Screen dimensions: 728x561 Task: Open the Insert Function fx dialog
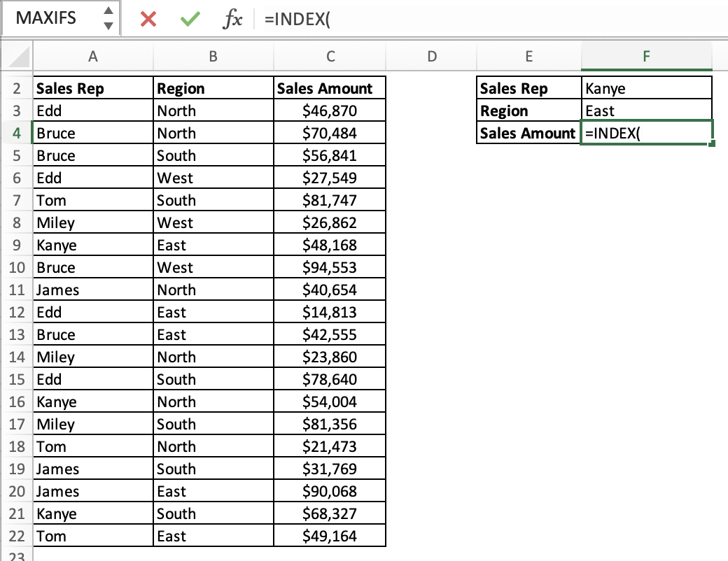coord(232,19)
